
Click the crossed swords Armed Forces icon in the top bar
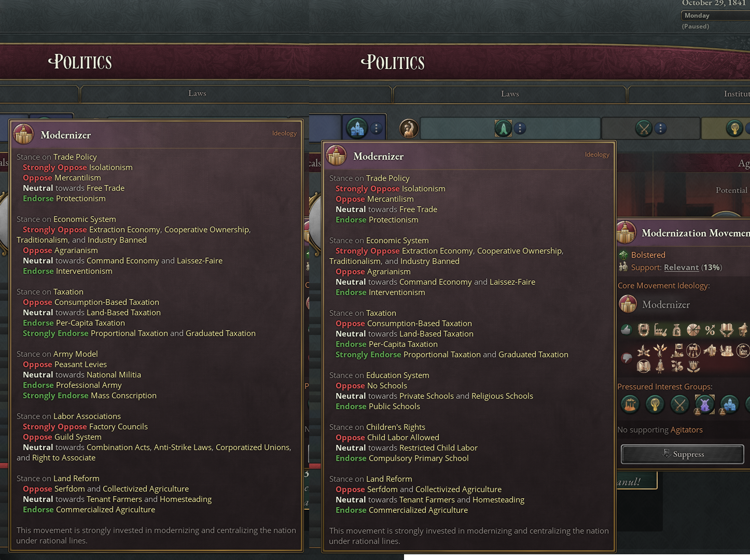coord(644,128)
